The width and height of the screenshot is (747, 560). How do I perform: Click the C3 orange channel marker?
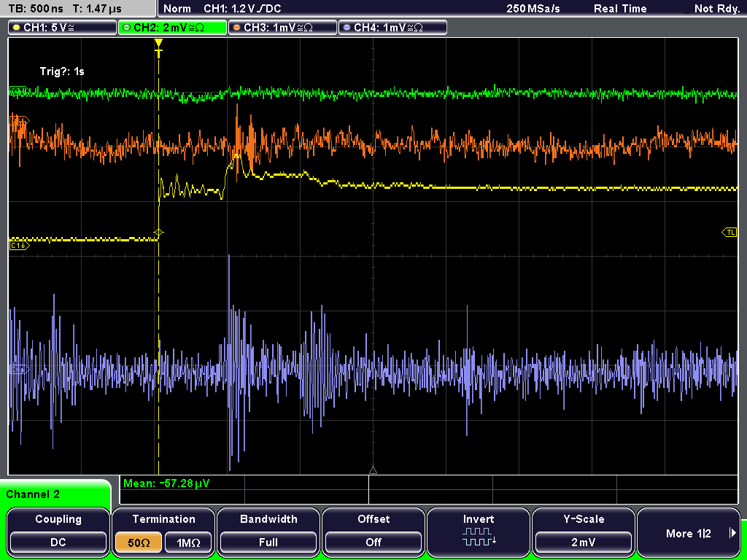tap(19, 121)
